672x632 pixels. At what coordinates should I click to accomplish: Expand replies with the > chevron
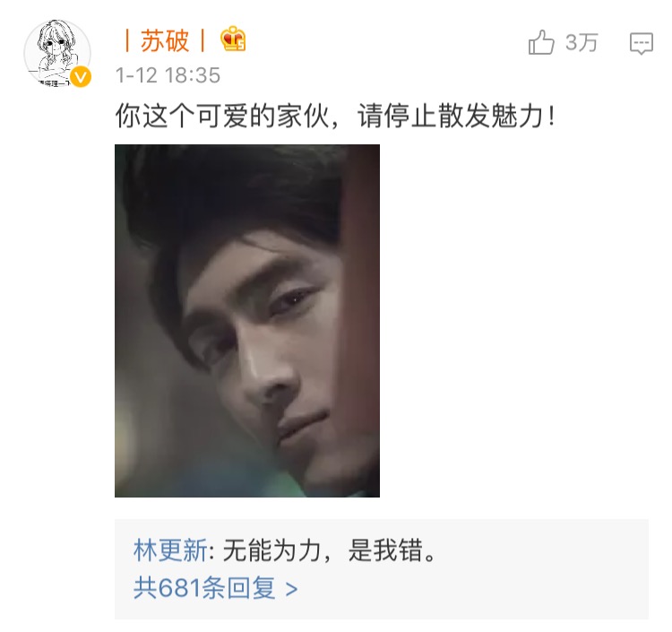pos(291,589)
